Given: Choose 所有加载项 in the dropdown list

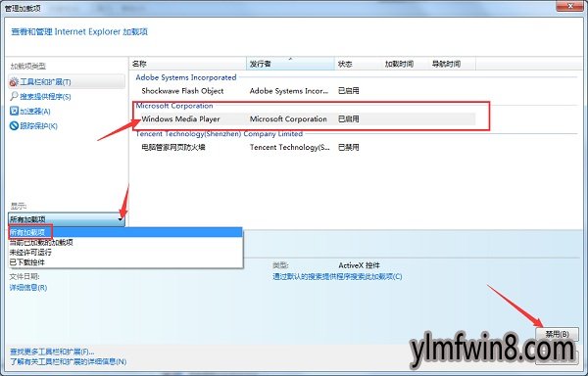Looking at the screenshot, I should click(x=125, y=232).
